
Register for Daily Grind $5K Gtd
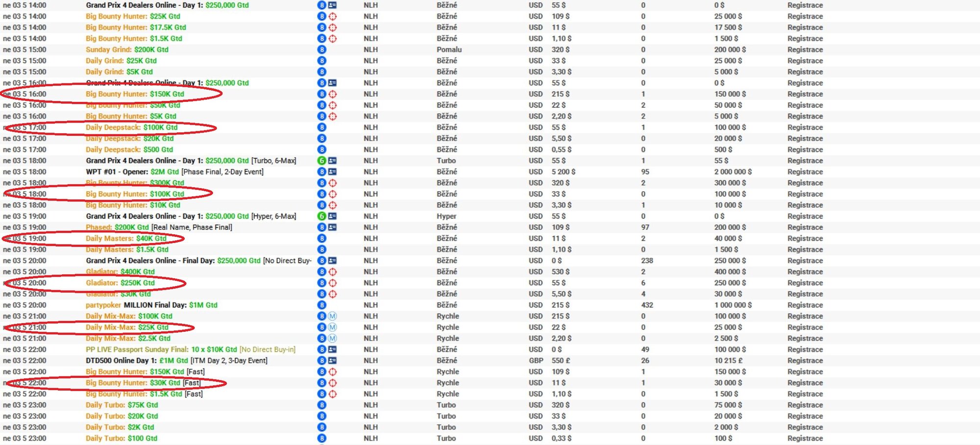(x=805, y=72)
